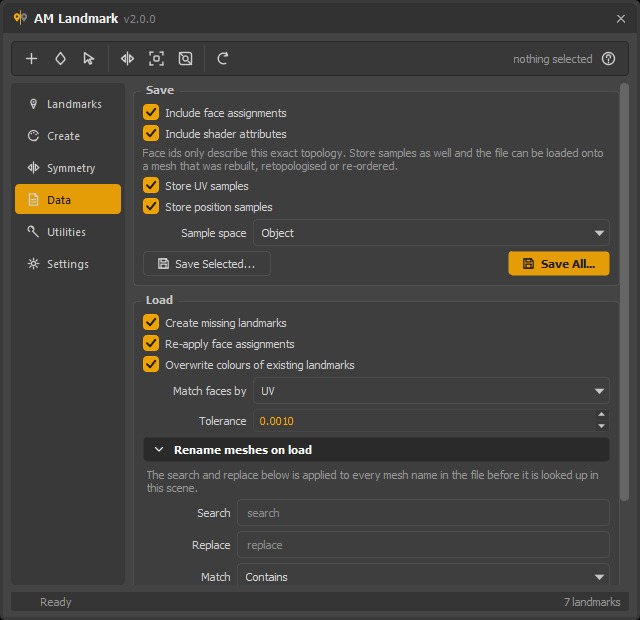
Task: Click the 'Save' group heading
Action: [160, 90]
